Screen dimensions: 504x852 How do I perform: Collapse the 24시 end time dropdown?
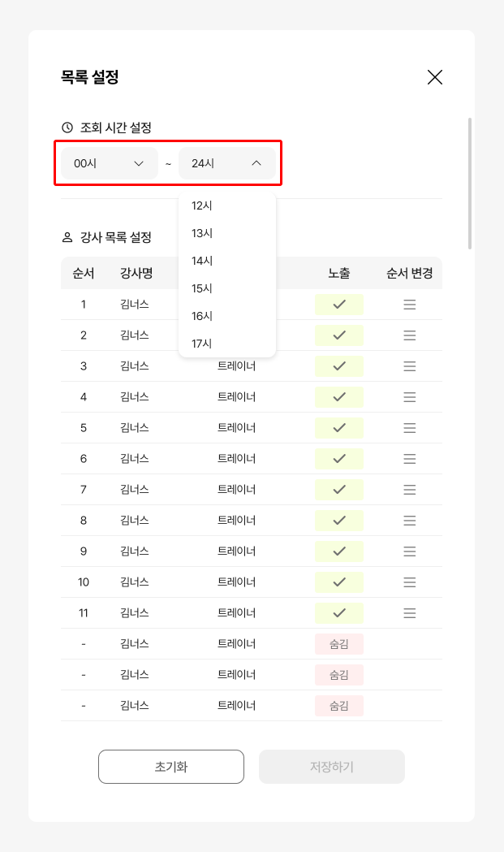click(x=227, y=163)
